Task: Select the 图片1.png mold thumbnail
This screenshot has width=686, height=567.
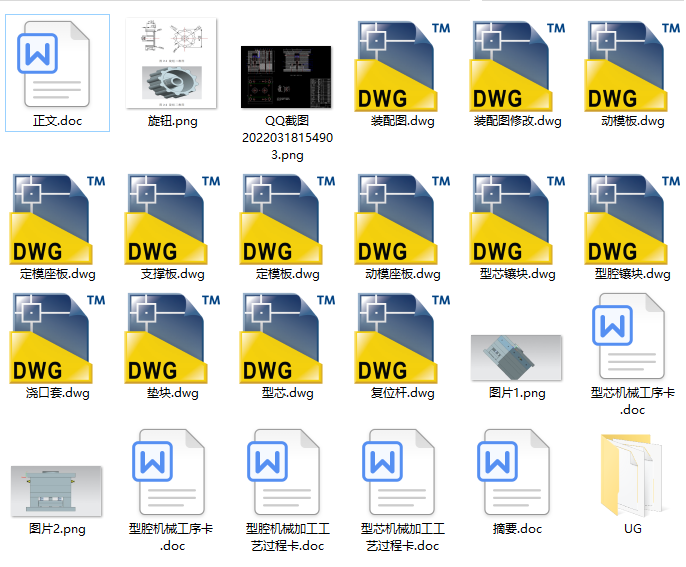Action: 516,357
